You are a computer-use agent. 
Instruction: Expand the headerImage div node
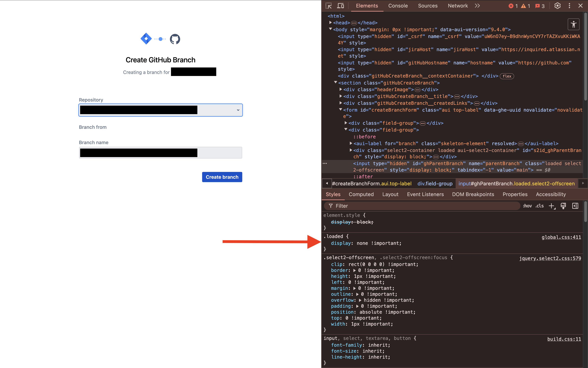coord(341,89)
